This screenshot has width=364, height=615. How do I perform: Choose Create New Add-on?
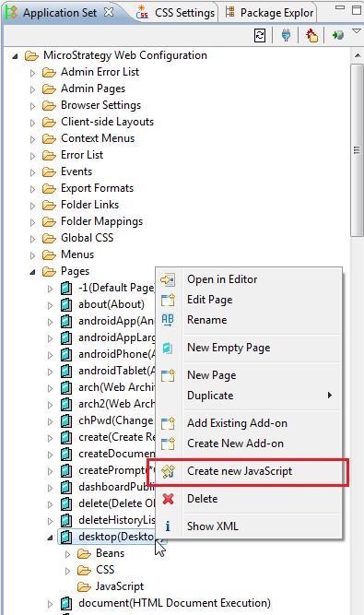[x=249, y=444]
